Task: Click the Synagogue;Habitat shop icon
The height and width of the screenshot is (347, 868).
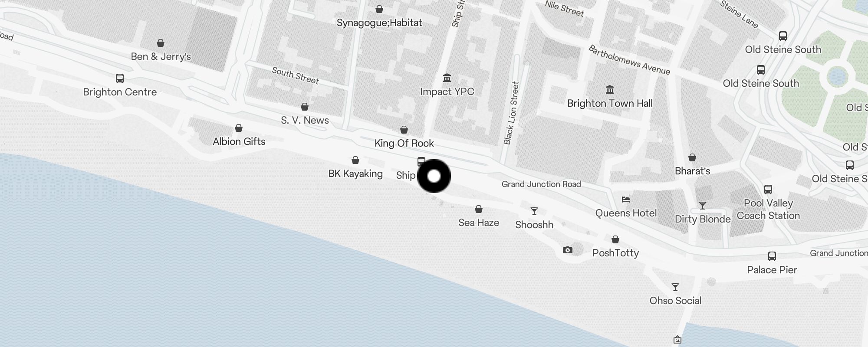Action: point(379,9)
